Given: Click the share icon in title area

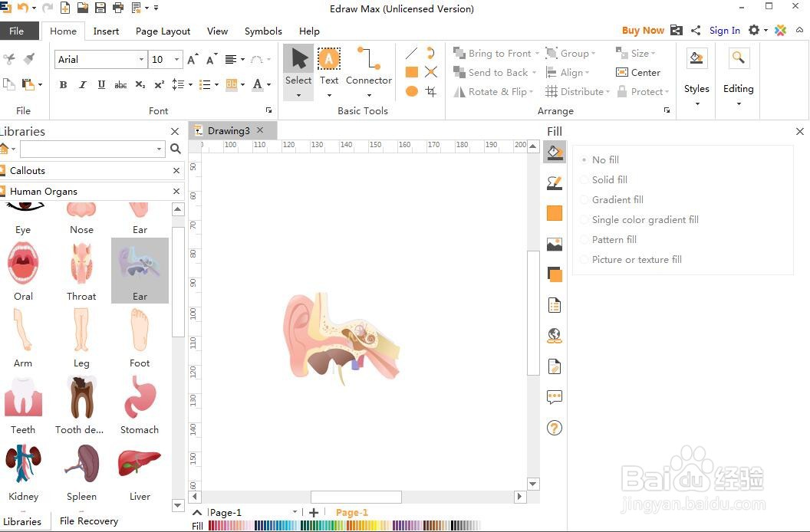Looking at the screenshot, I should (696, 31).
